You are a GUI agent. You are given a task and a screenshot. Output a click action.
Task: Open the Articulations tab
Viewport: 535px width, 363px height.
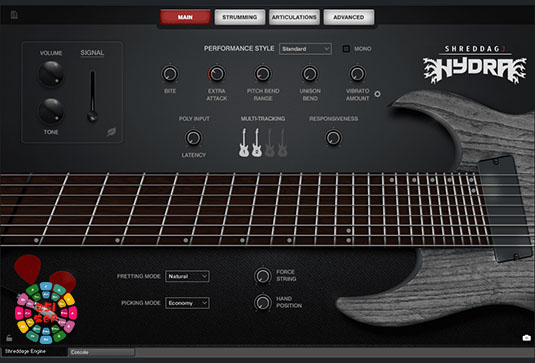294,17
